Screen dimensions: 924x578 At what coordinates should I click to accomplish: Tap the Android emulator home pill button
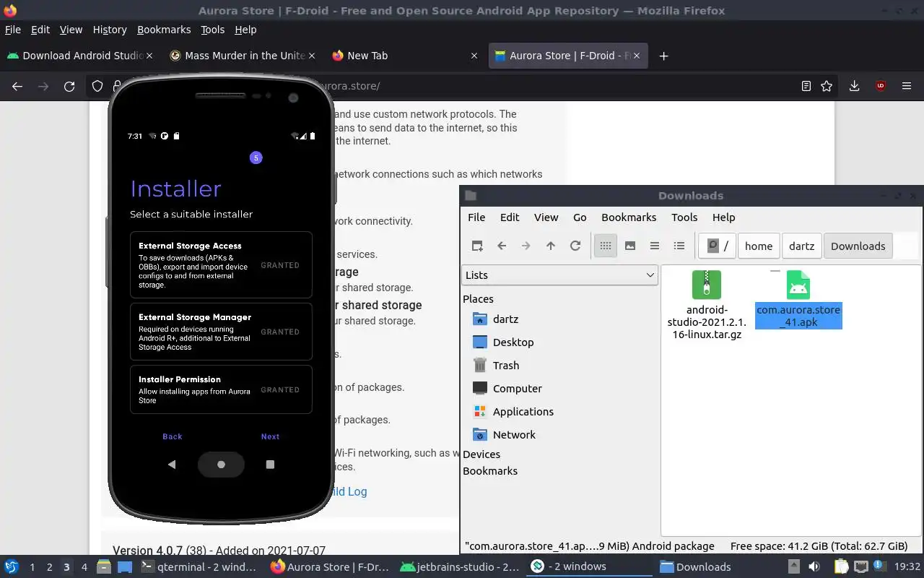tap(221, 465)
